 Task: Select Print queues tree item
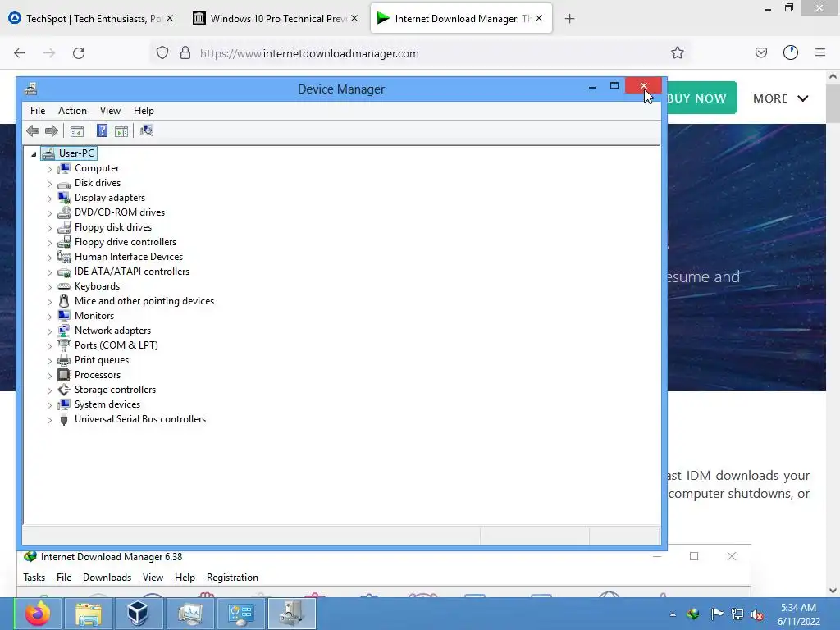(101, 360)
